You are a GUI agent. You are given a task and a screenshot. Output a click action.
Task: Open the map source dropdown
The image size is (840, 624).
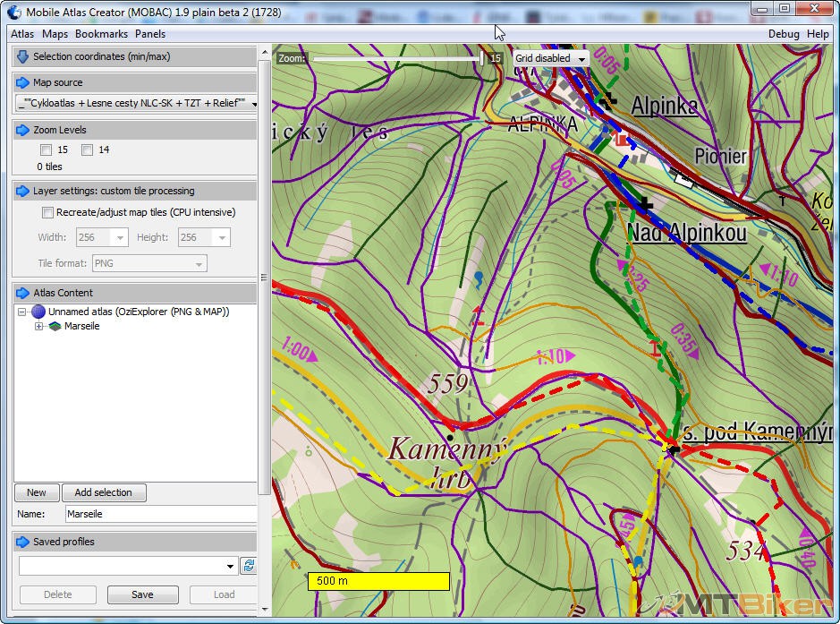point(254,104)
